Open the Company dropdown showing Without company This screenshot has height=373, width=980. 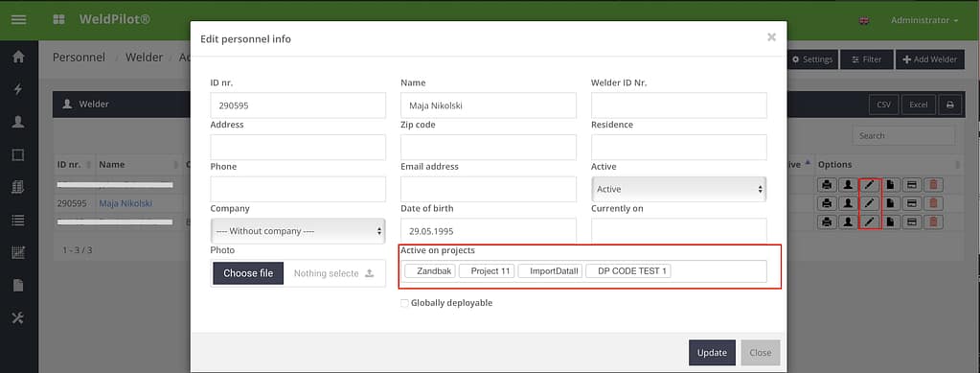(x=298, y=231)
